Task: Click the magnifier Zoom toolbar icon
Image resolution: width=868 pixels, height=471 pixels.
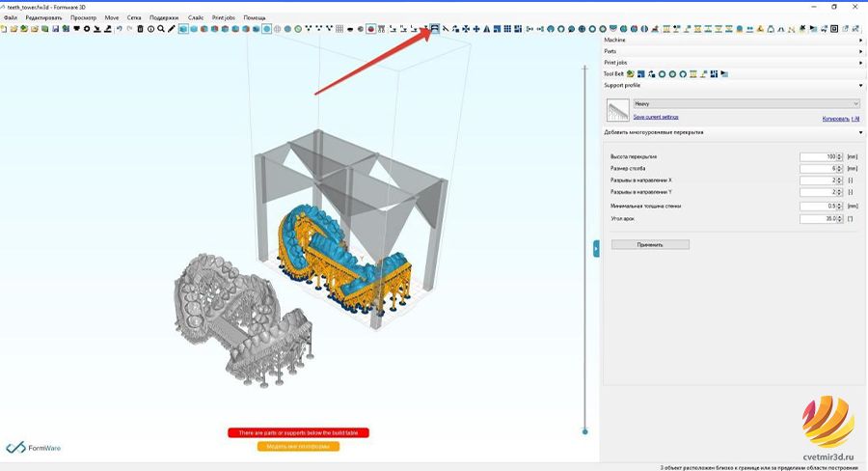Action: [x=160, y=29]
